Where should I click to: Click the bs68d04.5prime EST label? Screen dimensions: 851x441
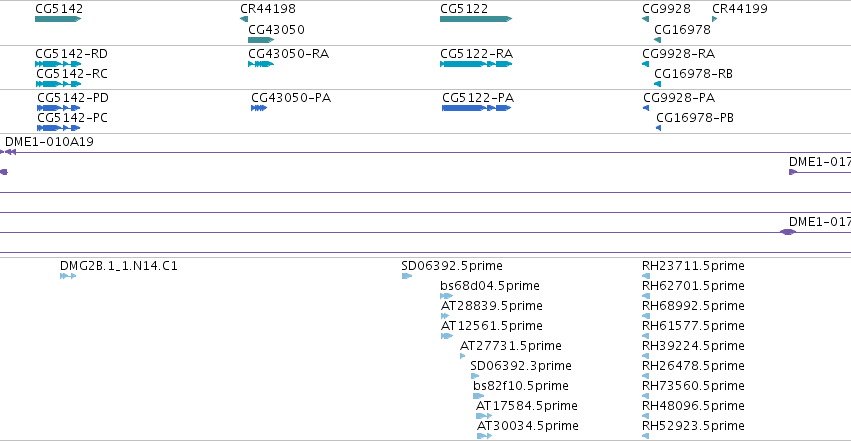click(x=490, y=286)
